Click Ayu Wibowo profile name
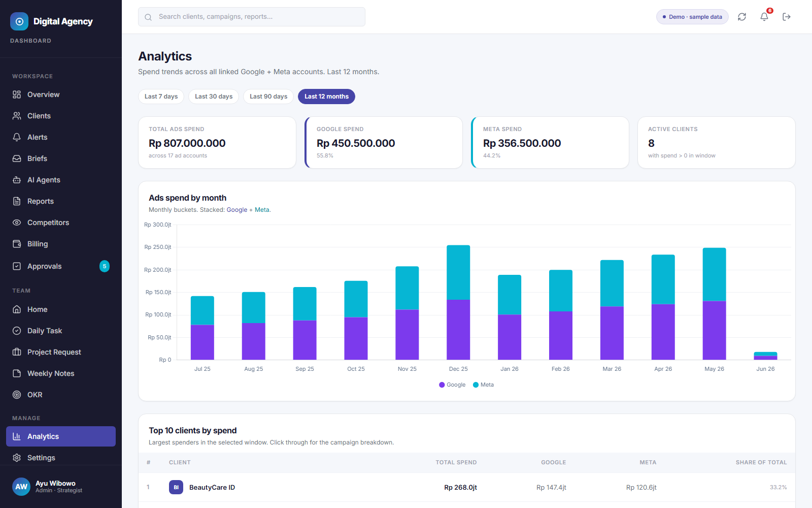The width and height of the screenshot is (812, 508). click(x=55, y=483)
